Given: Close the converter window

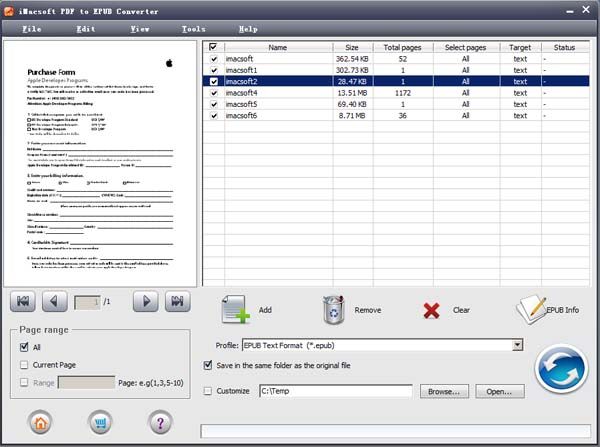Looking at the screenshot, I should coord(586,10).
